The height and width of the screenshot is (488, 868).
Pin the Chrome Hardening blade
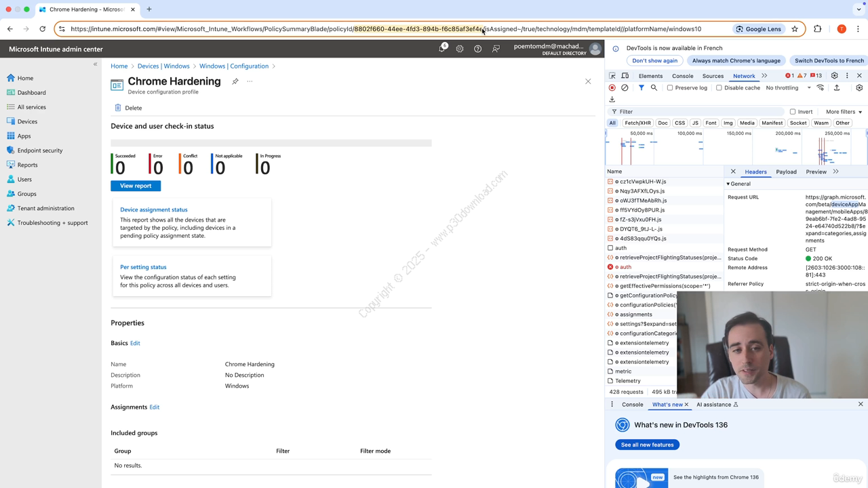point(235,81)
